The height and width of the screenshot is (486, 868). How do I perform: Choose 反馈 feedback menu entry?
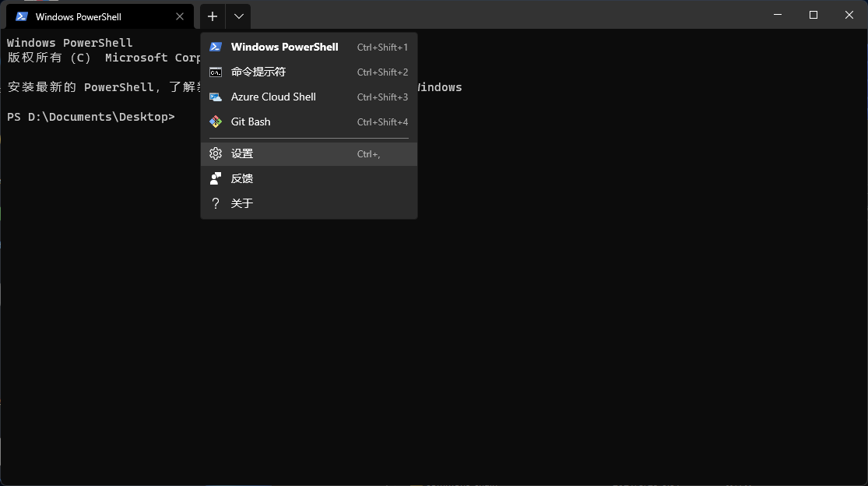point(309,178)
